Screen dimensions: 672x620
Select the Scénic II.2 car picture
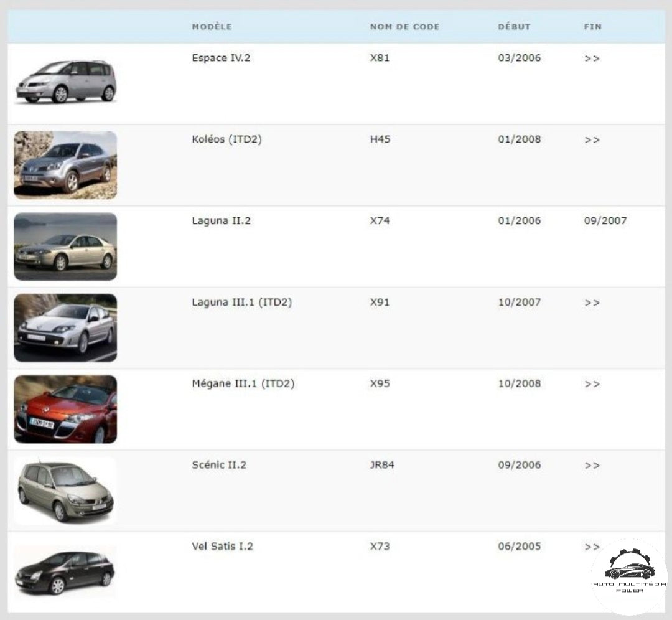(x=65, y=490)
